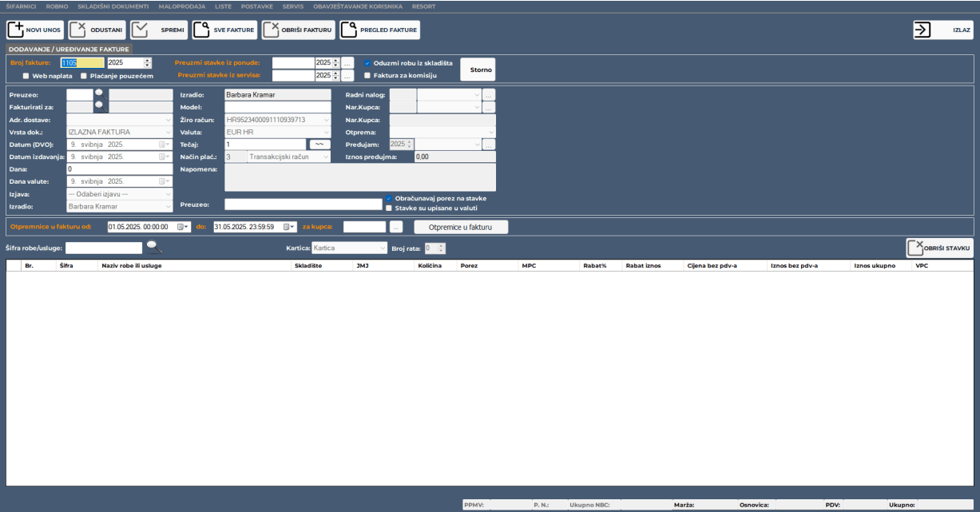980x512 pixels.
Task: Click the Obriši fakturu delete icon
Action: point(272,30)
